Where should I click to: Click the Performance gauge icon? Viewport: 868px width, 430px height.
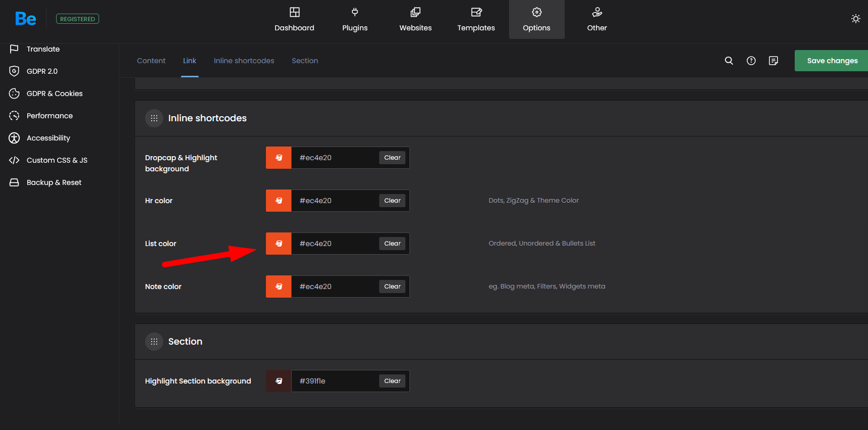tap(14, 116)
